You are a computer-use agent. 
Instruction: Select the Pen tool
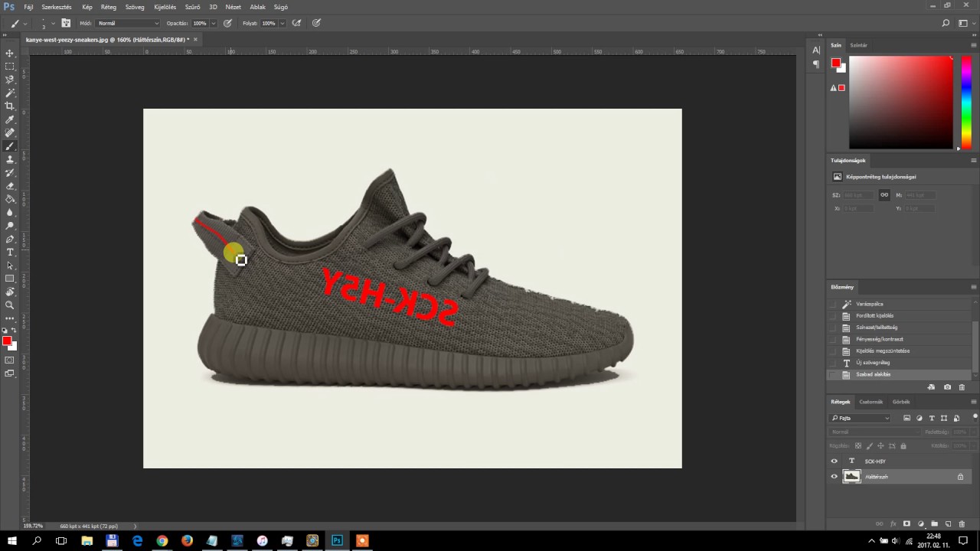click(x=10, y=239)
